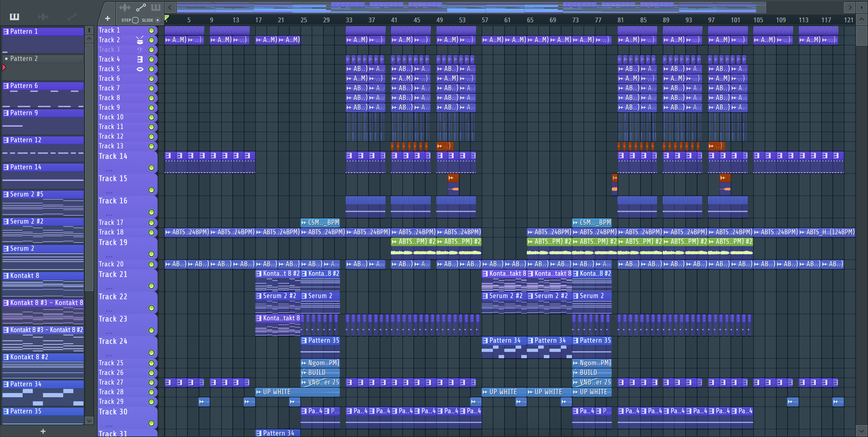Click the Konta..takt 8 clip icon on Track 23

[259, 318]
